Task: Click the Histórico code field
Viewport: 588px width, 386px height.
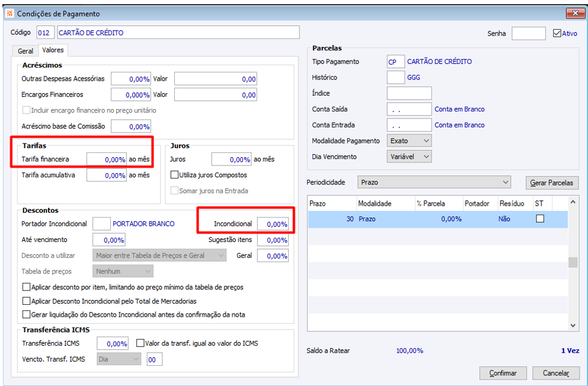Action: 395,77
